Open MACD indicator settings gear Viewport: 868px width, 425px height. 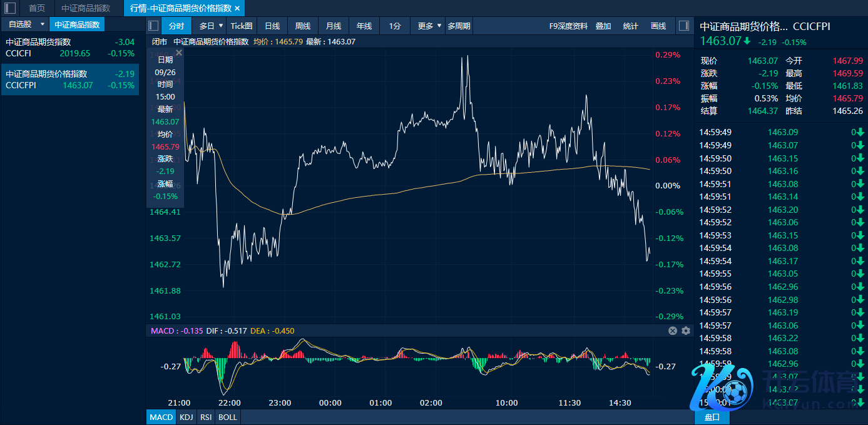(x=685, y=331)
